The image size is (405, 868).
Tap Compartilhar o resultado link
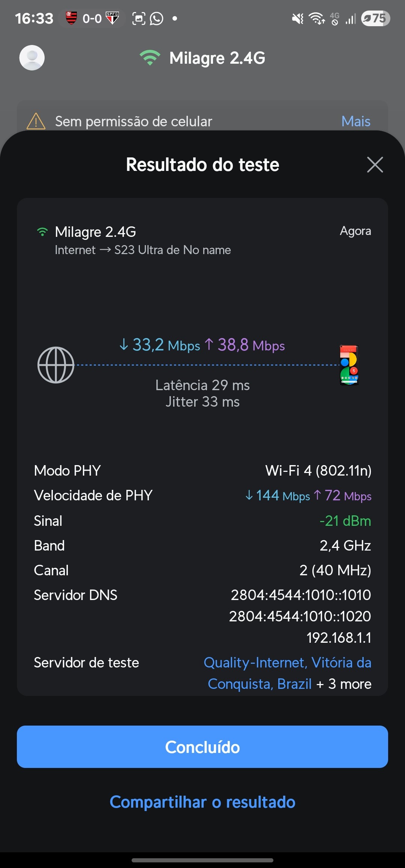pyautogui.click(x=202, y=802)
